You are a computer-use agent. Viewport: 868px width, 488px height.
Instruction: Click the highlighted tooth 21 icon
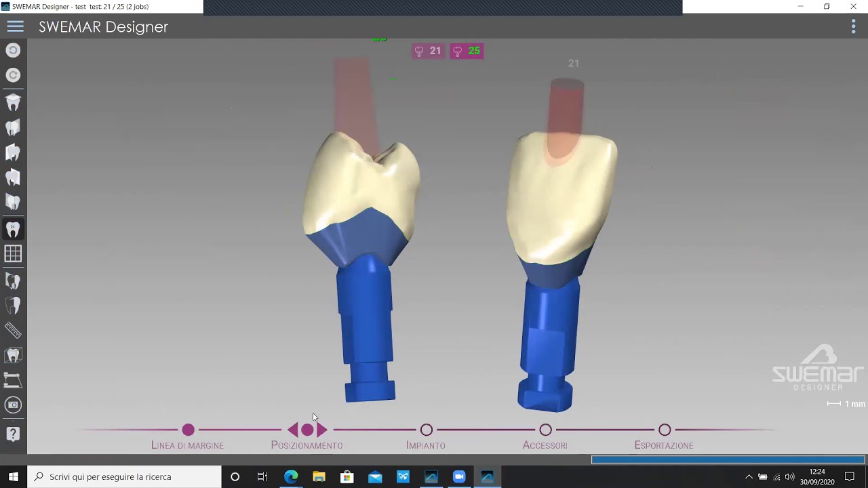[x=13, y=229]
